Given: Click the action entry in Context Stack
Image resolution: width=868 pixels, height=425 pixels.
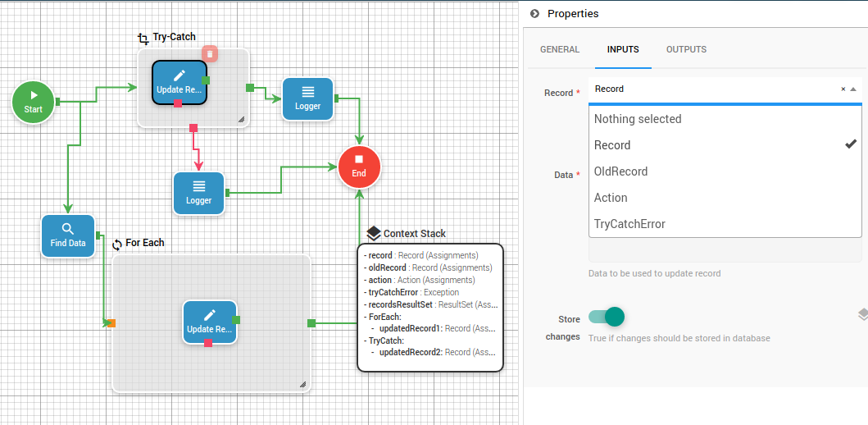Looking at the screenshot, I should tap(419, 280).
